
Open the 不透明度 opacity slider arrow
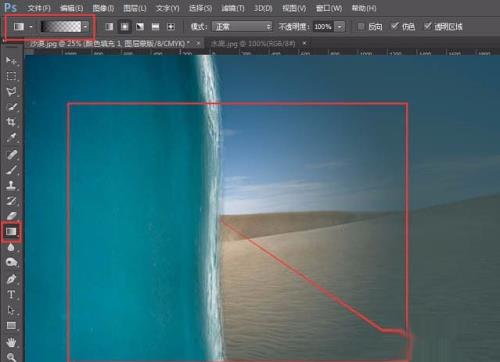[x=339, y=26]
